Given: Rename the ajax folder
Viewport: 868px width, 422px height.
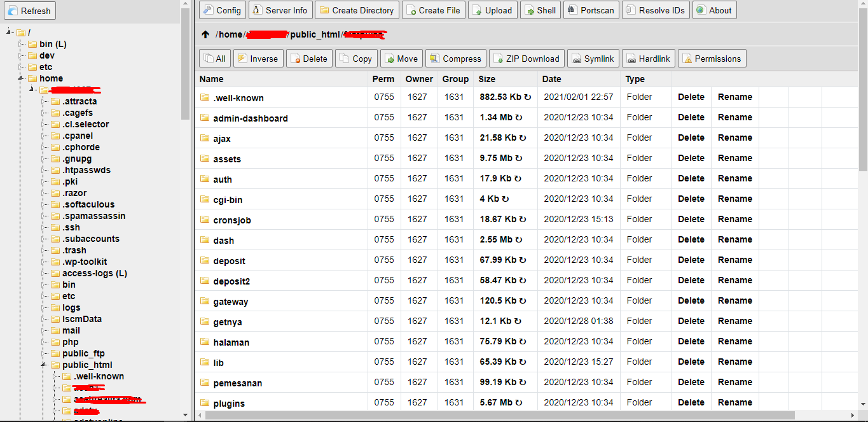Looking at the screenshot, I should pos(735,137).
